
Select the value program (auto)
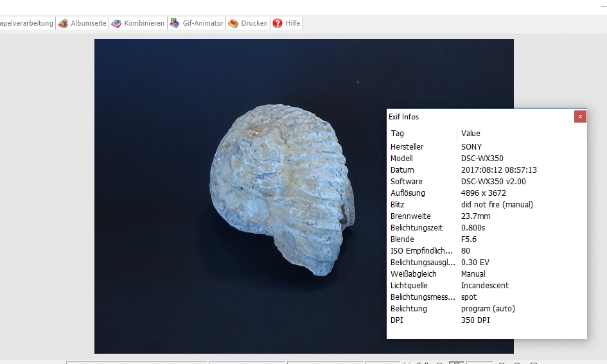488,309
